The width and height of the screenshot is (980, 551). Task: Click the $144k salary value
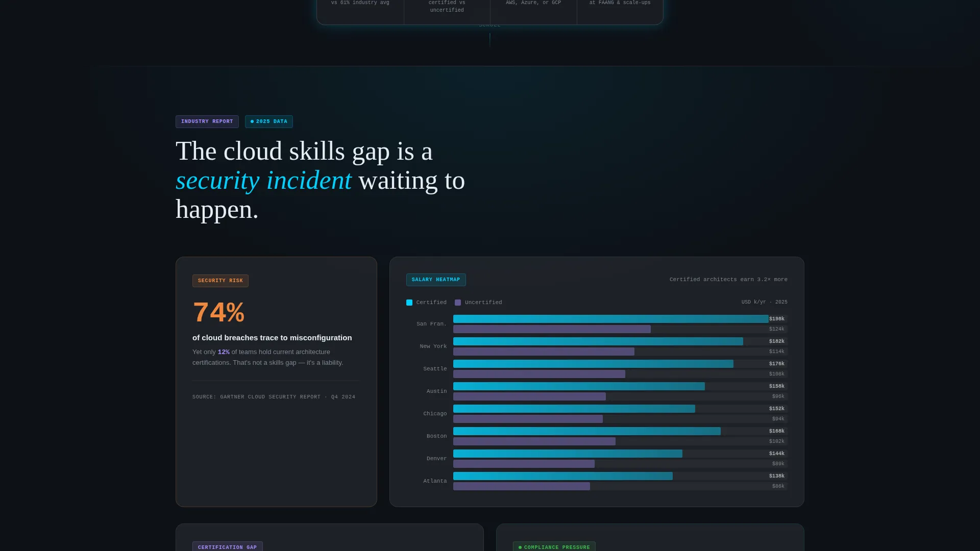[777, 454]
